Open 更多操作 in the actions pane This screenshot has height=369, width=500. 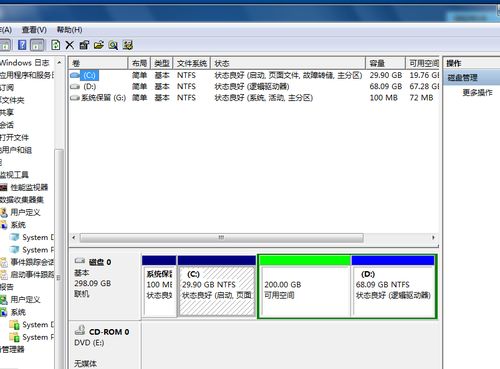tap(477, 92)
